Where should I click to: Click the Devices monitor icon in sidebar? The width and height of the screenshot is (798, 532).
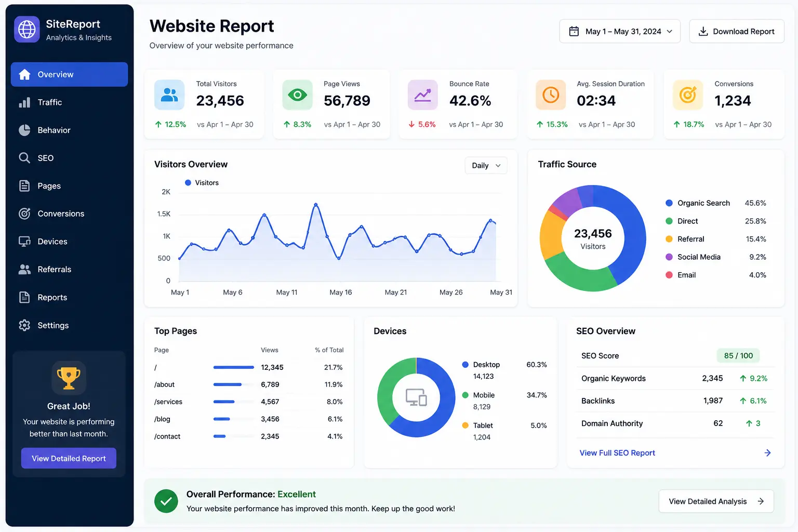coord(24,242)
